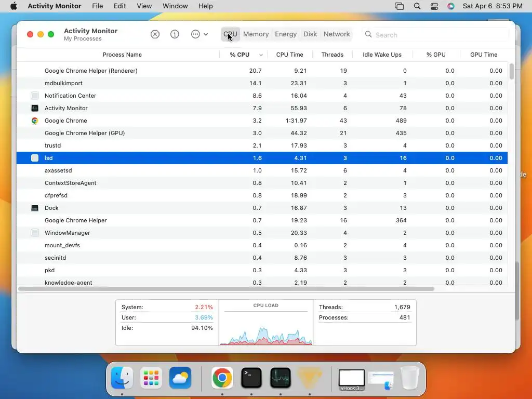Image resolution: width=532 pixels, height=399 pixels.
Task: Click Activity Monitor icon in the Dock
Action: tap(280, 378)
